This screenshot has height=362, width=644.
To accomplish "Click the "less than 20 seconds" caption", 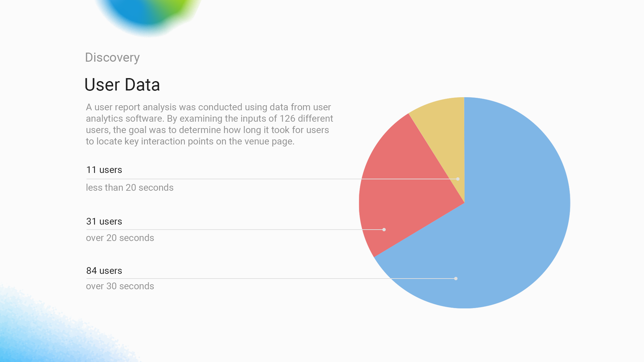I will [129, 188].
